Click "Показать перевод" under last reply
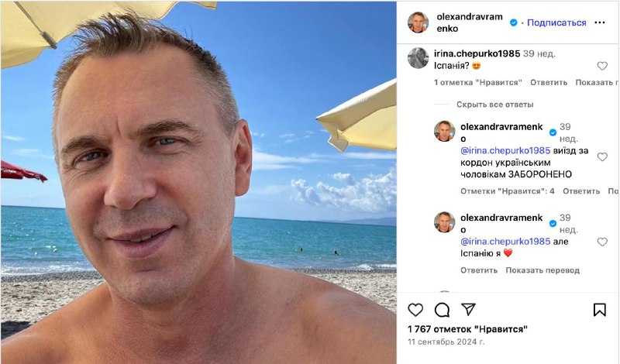620x364 pixels. [x=542, y=270]
